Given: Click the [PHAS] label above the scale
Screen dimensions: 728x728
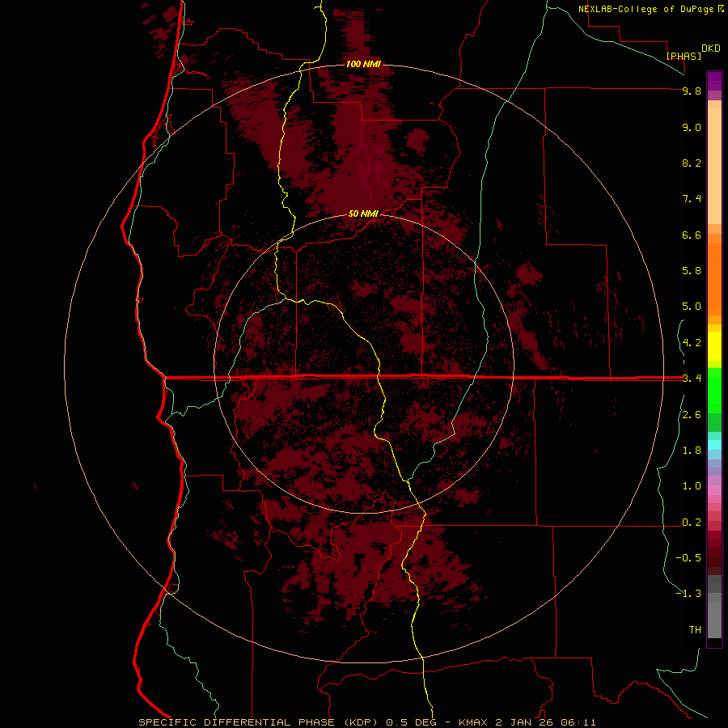Looking at the screenshot, I should [684, 56].
